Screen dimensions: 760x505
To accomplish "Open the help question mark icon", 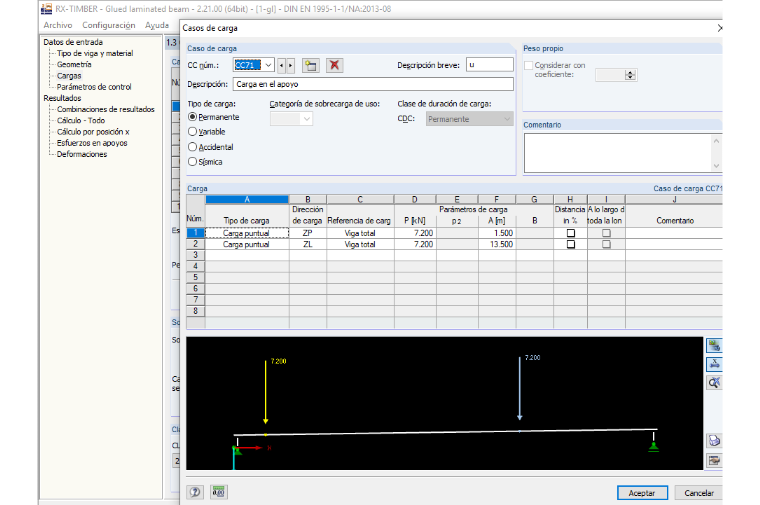I will pyautogui.click(x=195, y=492).
